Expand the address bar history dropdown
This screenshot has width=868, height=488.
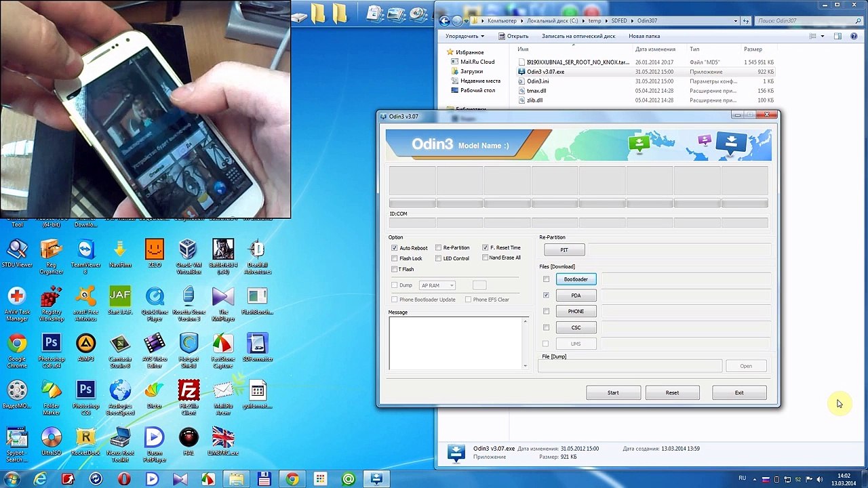[736, 21]
